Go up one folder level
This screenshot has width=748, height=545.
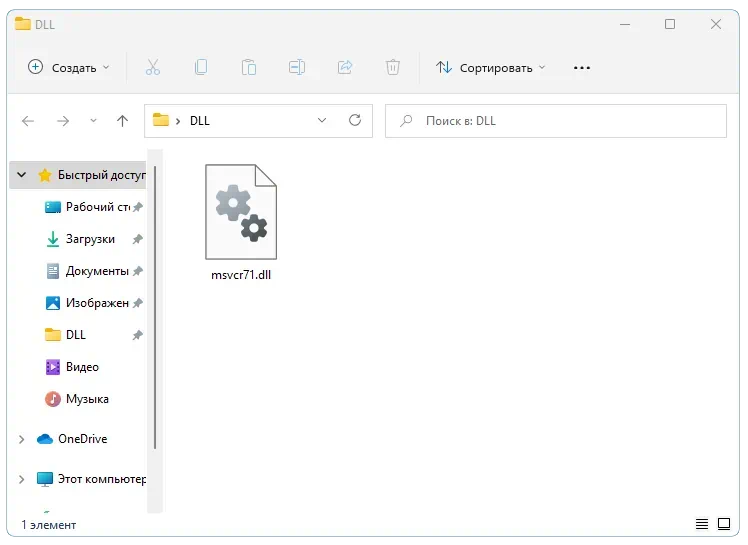[x=123, y=121]
